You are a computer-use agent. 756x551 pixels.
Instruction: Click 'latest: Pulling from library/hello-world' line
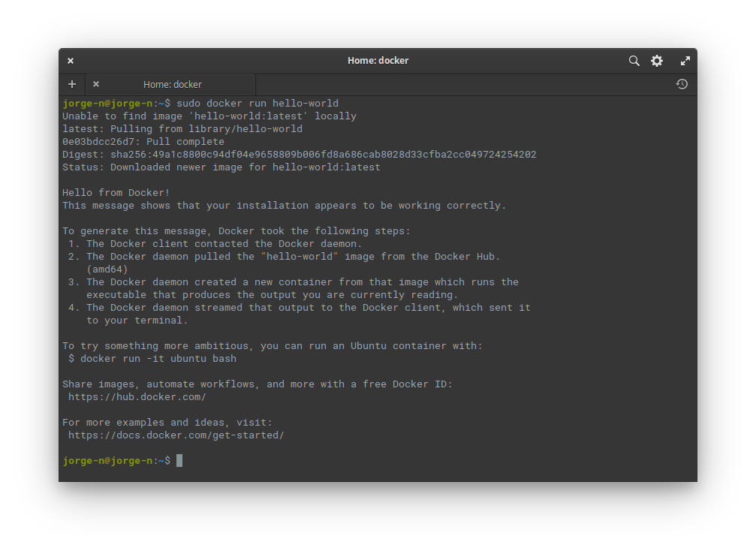tap(182, 129)
